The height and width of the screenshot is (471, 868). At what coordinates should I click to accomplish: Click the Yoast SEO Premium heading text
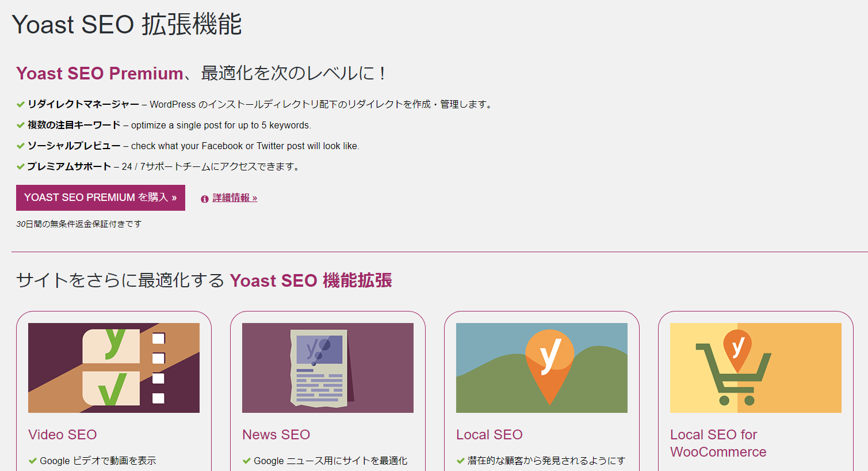coord(100,74)
